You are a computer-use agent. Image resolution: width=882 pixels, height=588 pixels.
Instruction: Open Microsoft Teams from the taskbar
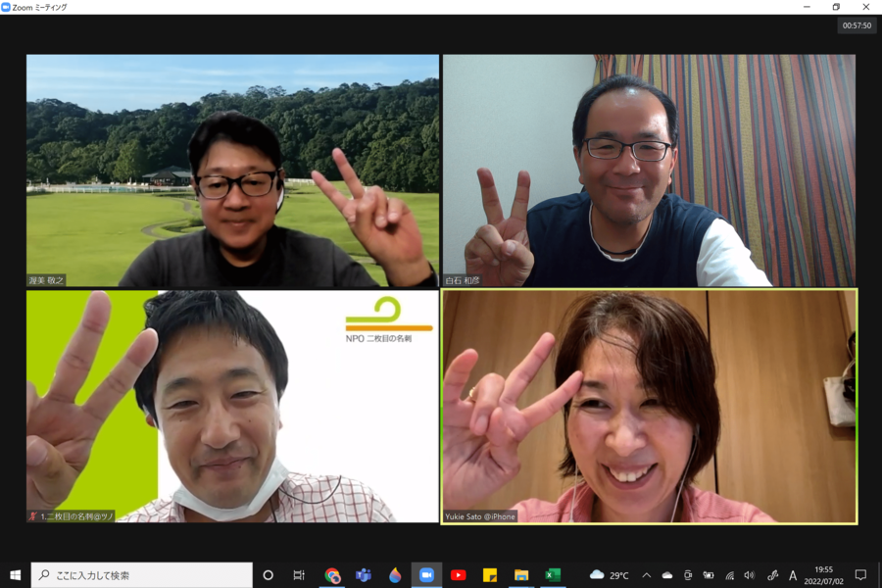pos(364,575)
